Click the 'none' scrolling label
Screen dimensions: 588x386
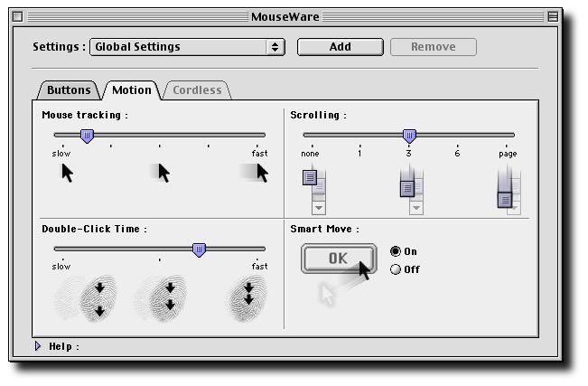310,153
